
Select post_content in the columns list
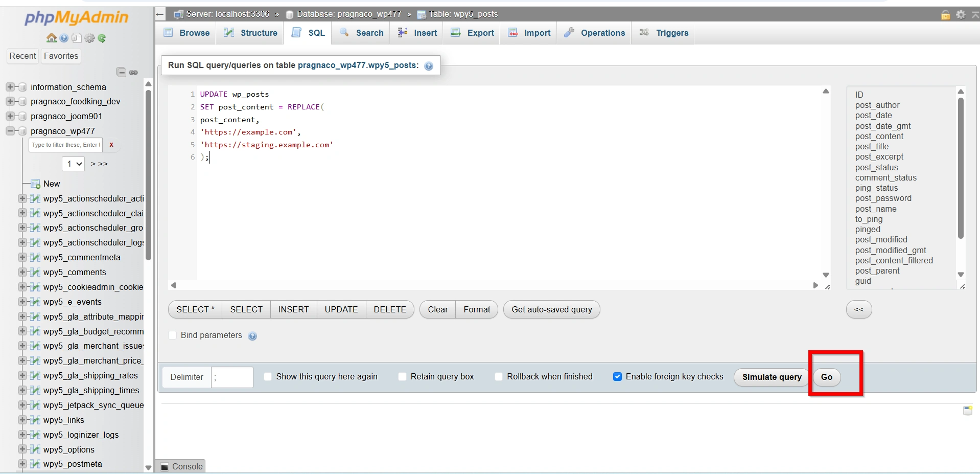pyautogui.click(x=879, y=136)
